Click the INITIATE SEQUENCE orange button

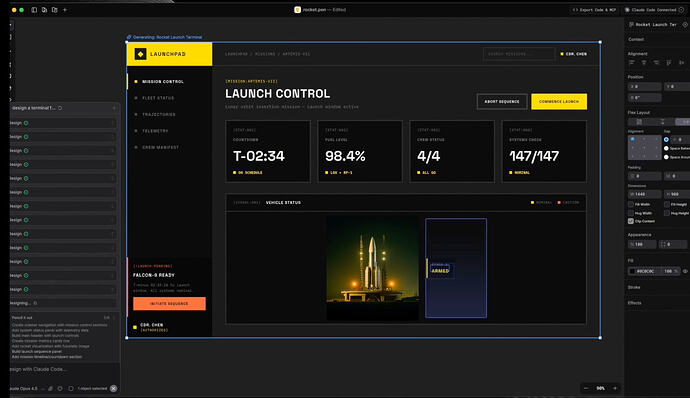(169, 303)
